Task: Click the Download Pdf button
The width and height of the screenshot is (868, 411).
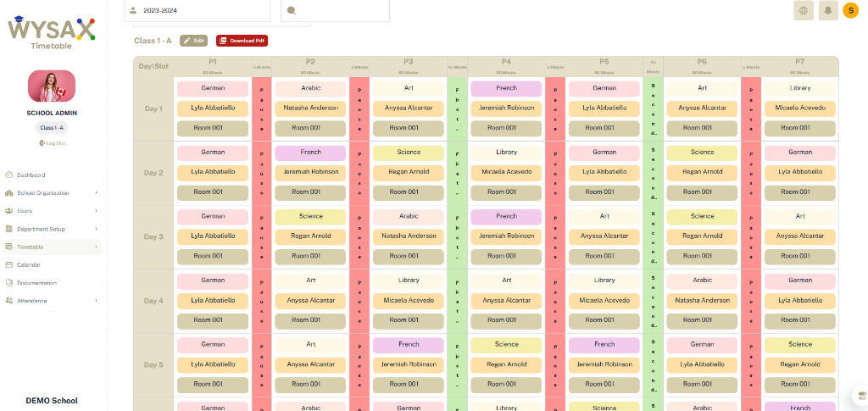Action: click(x=242, y=41)
